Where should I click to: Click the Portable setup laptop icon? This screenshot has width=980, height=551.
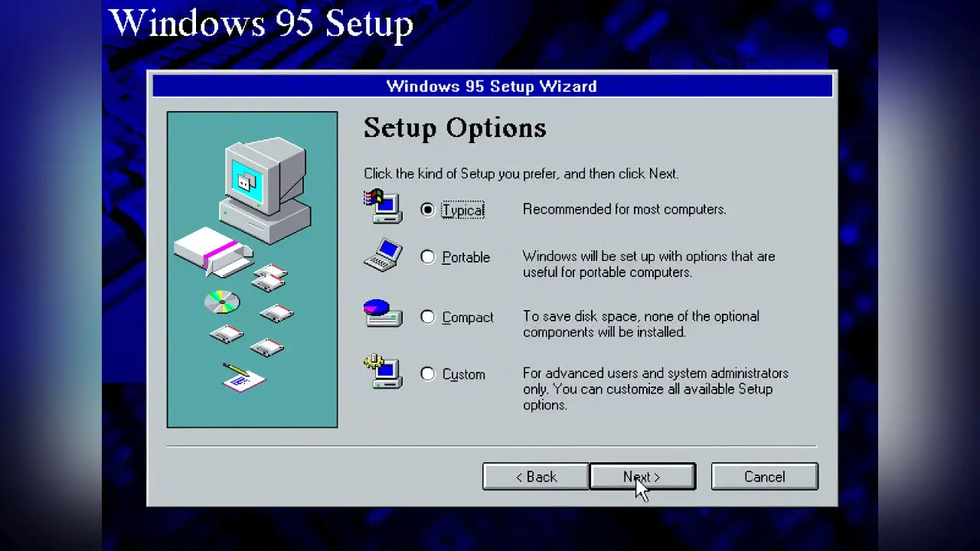click(383, 255)
